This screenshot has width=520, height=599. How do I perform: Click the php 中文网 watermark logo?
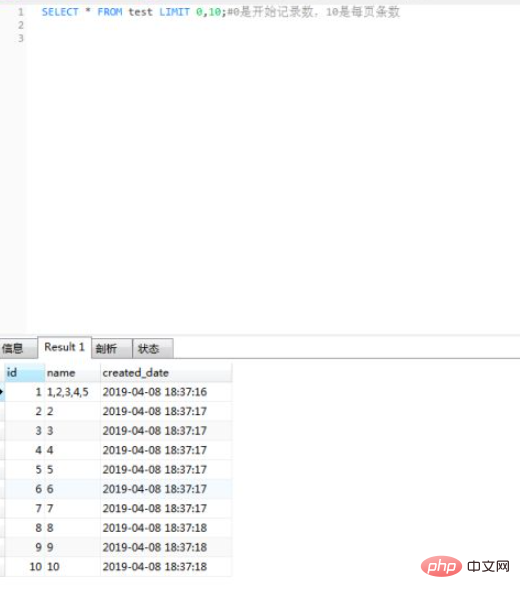pos(465,566)
